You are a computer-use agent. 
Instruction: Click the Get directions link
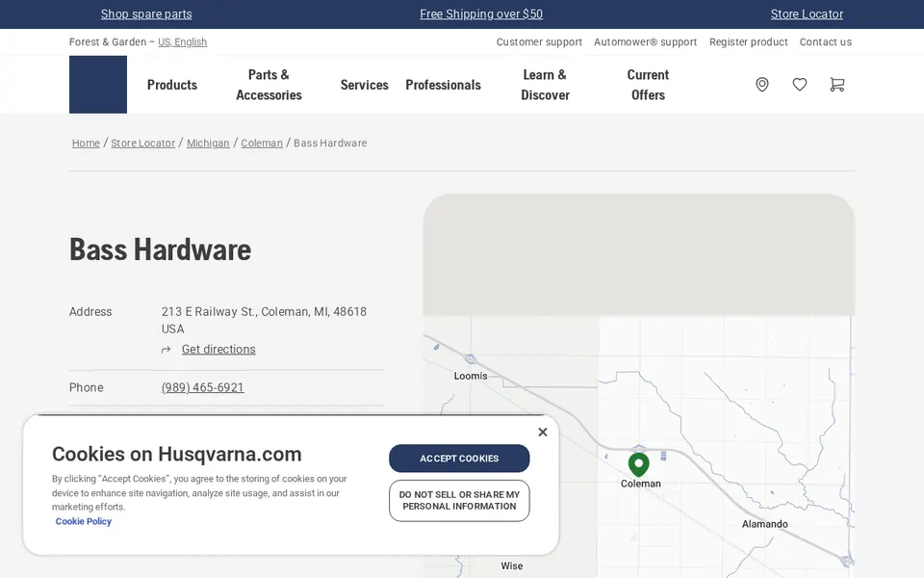click(218, 349)
